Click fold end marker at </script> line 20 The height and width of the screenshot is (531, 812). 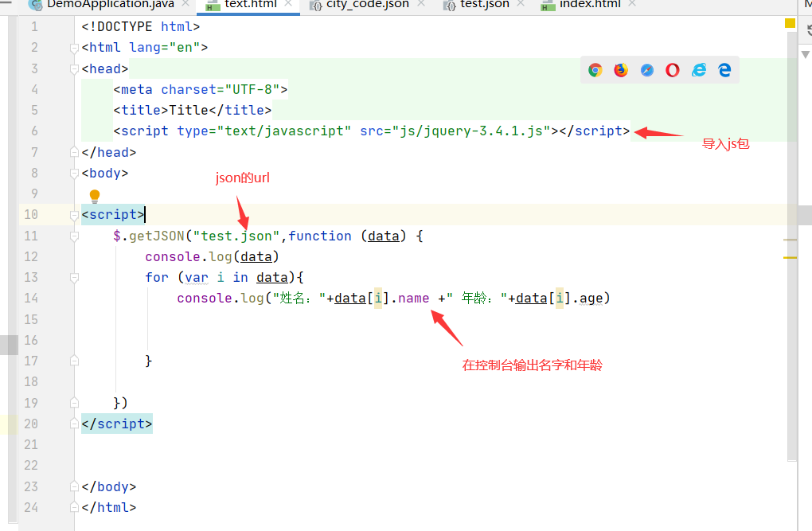click(x=74, y=424)
